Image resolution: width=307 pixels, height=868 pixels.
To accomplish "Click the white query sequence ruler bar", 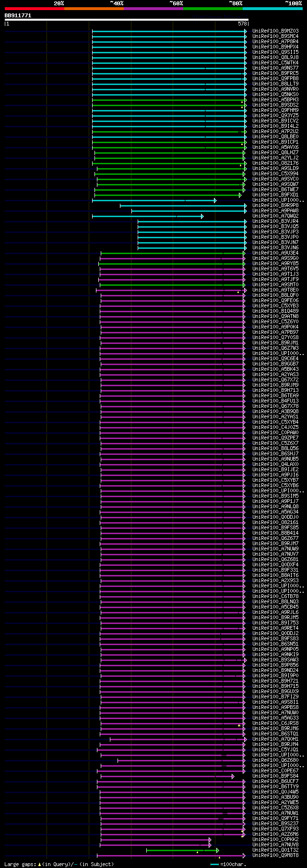I will click(x=126, y=20).
